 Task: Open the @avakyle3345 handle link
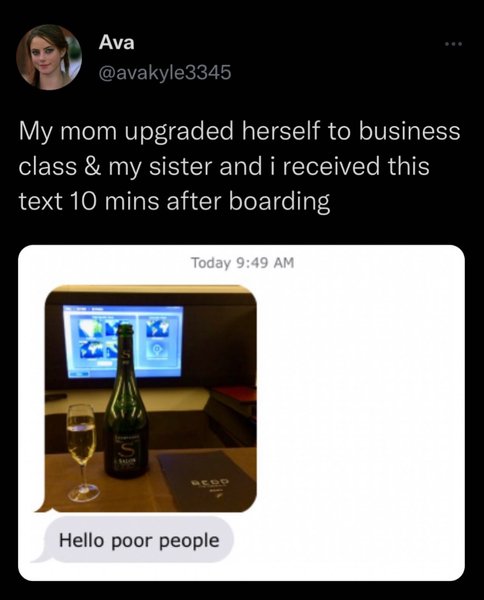[165, 72]
